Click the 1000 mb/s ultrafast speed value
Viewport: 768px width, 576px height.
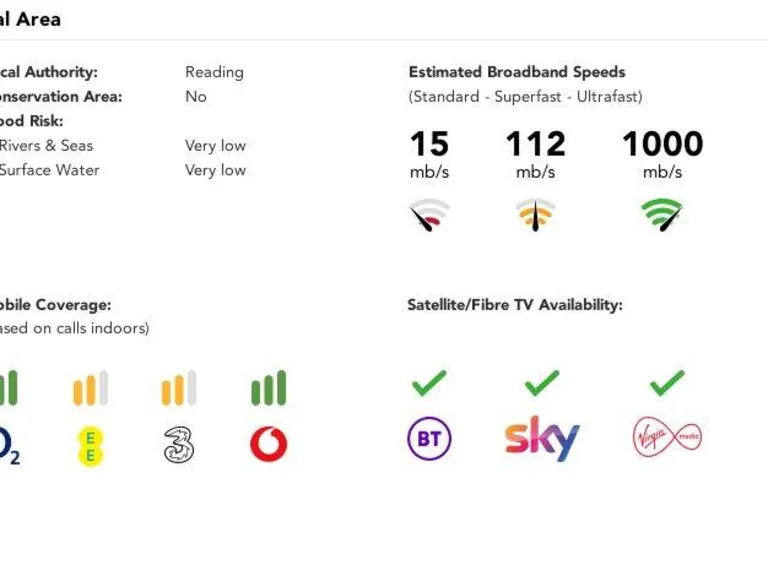point(662,144)
